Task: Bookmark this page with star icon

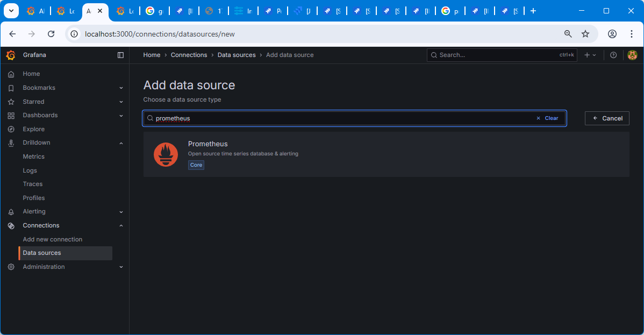Action: point(585,34)
